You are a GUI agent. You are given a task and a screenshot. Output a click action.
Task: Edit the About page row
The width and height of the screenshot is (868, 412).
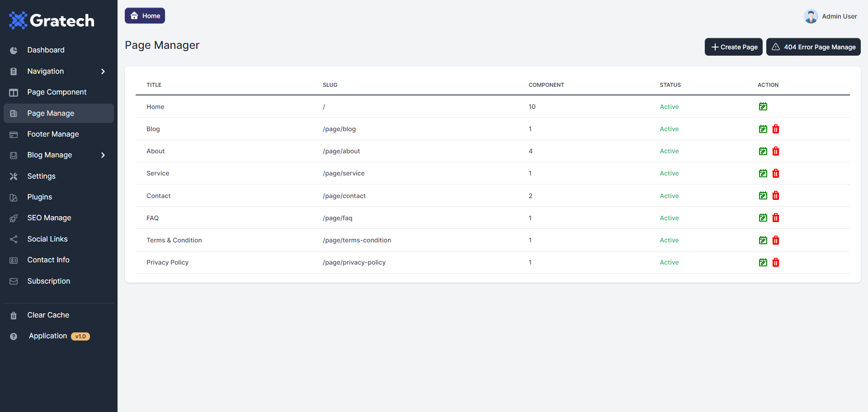point(763,152)
